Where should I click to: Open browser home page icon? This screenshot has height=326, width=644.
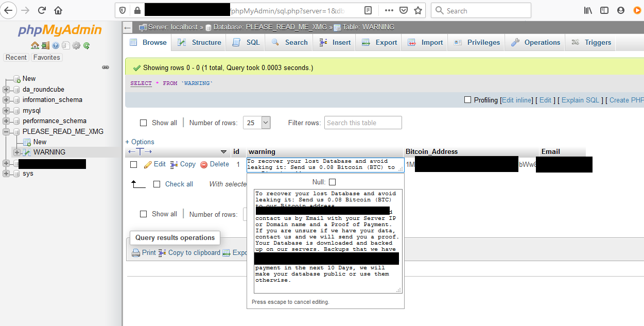click(x=58, y=10)
